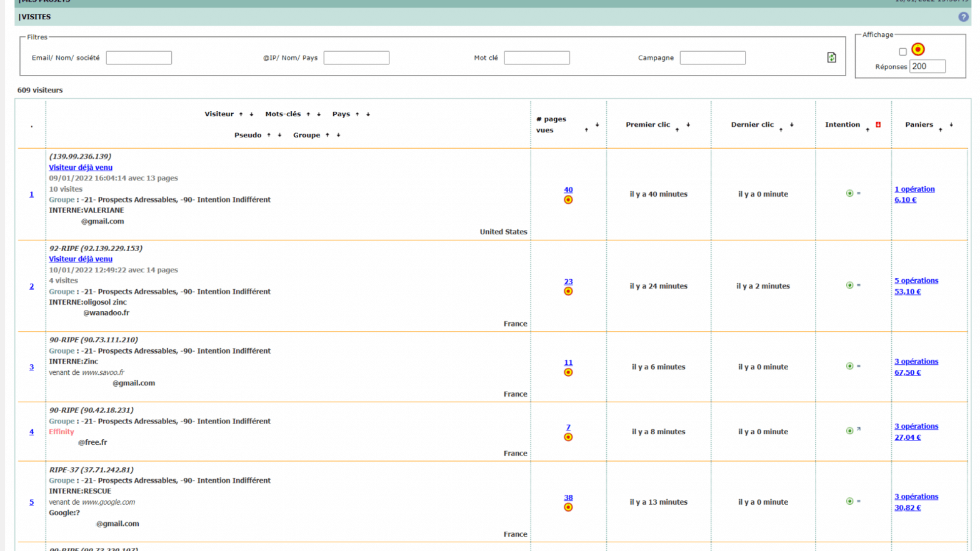
Task: Click 'il y a 2 minutes' cell
Action: [763, 286]
